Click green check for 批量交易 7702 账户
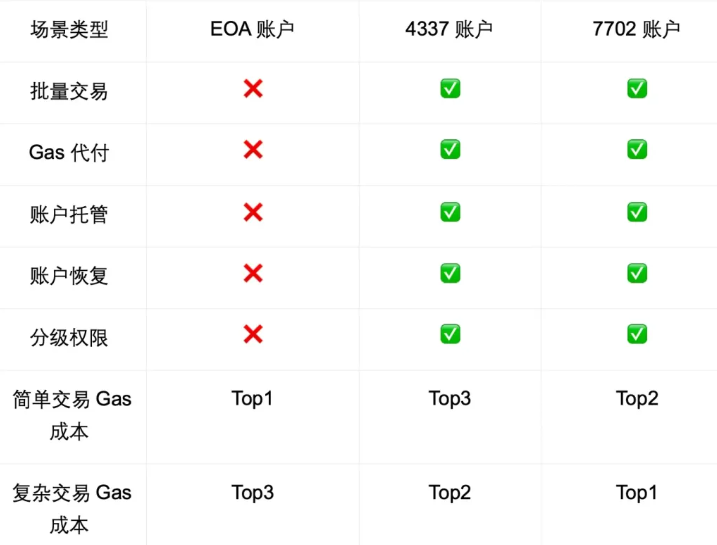Screen dimensions: 717x545 pos(637,89)
